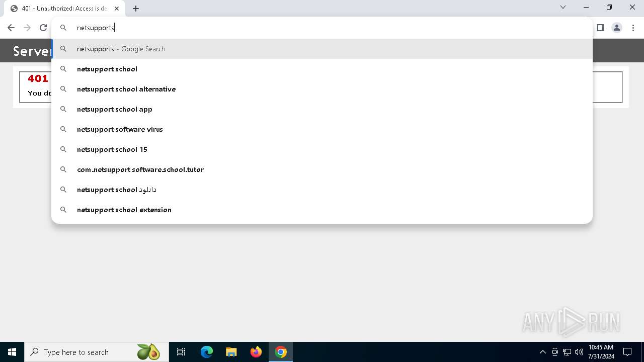Click the search icon beside 'netsupport school alternative'
Viewport: 644px width, 362px height.
[x=63, y=89]
